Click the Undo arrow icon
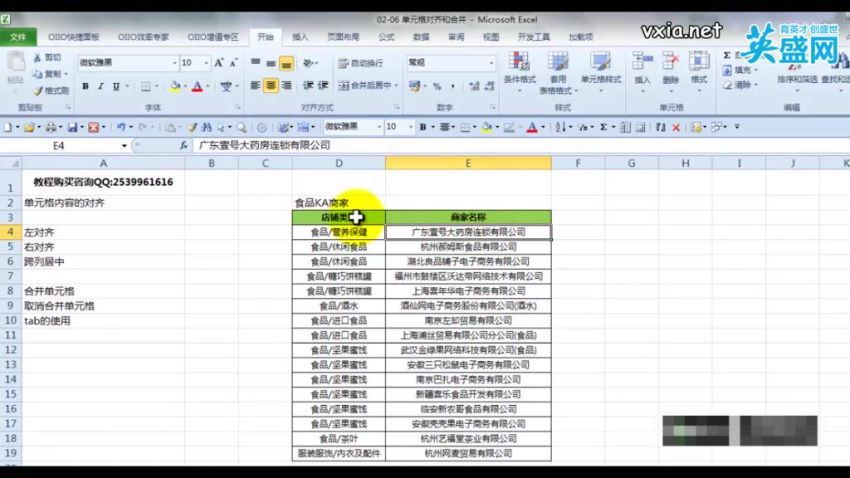The width and height of the screenshot is (850, 478). pyautogui.click(x=120, y=127)
